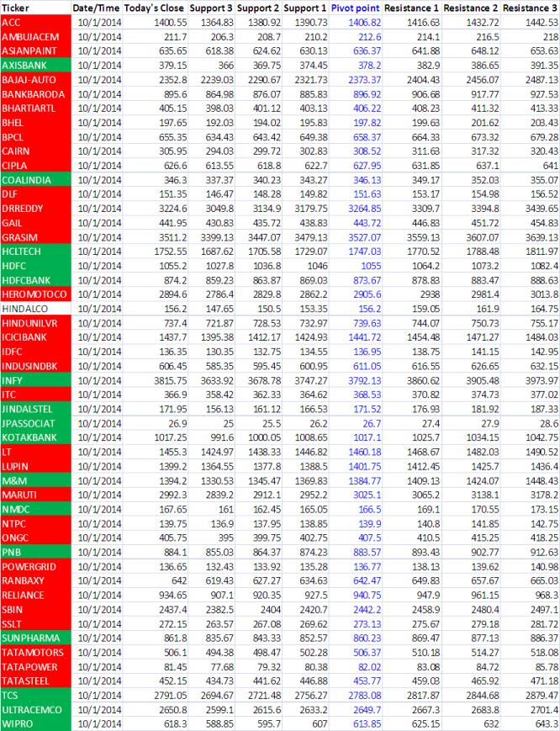The image size is (560, 731).
Task: Click JINDALSTEL Support 3 value 156.13
Action: 219,409
